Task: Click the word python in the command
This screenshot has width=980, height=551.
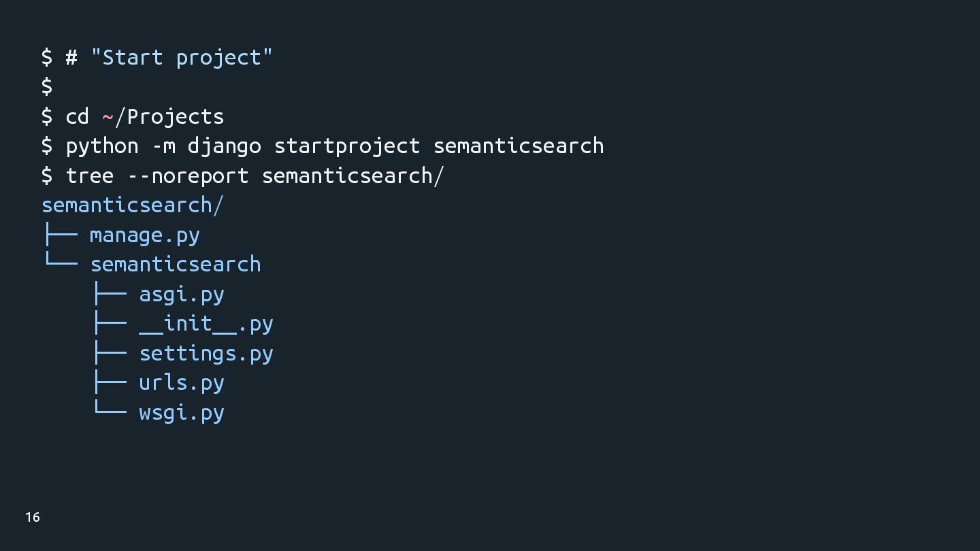Action: click(x=102, y=146)
